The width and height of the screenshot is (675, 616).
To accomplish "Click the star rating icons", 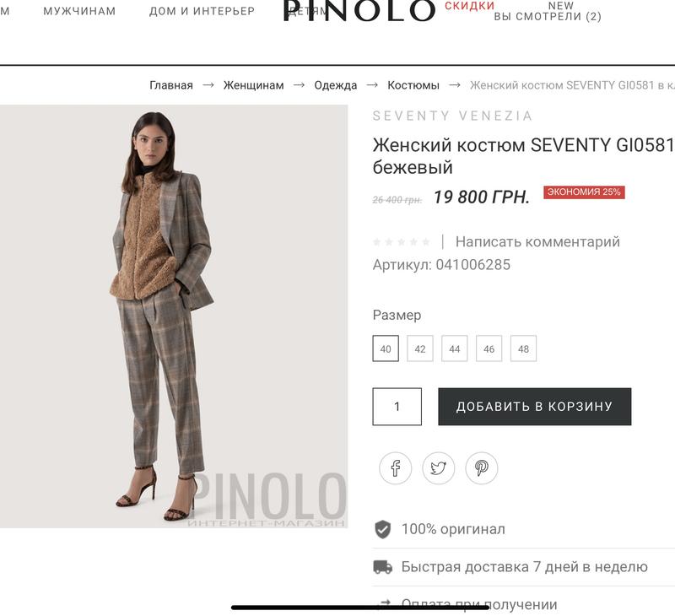I will click(402, 242).
